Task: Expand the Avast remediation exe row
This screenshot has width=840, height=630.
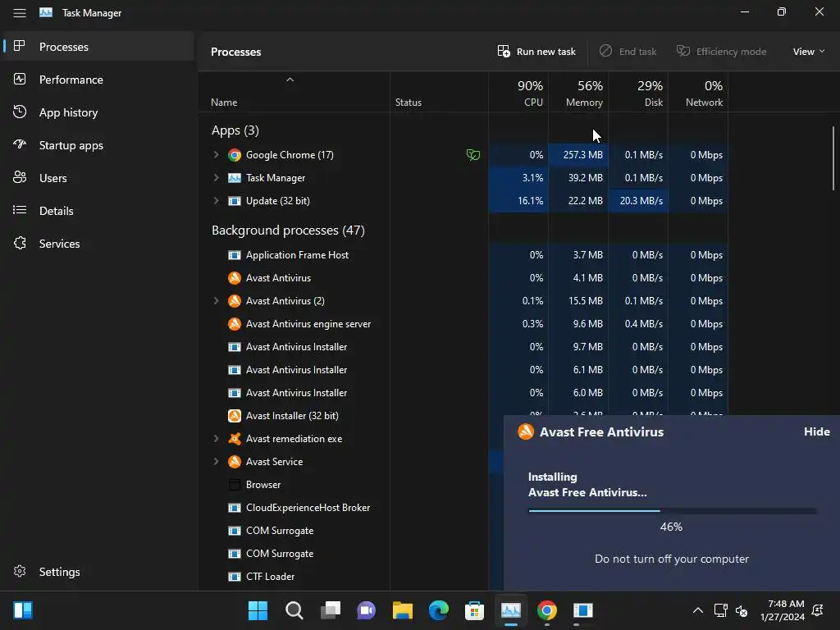Action: (x=216, y=438)
